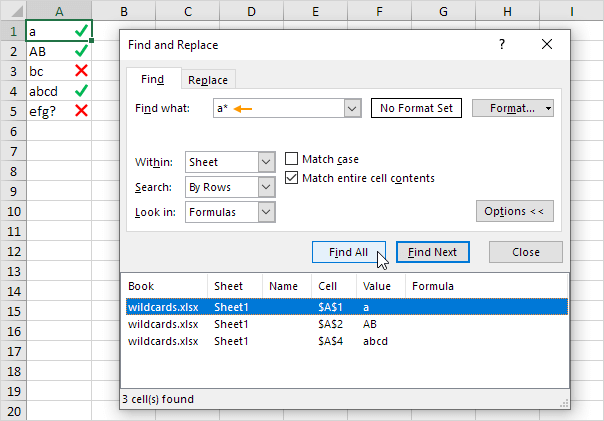Enable the Match case checkbox
The image size is (604, 421).
pos(292,159)
